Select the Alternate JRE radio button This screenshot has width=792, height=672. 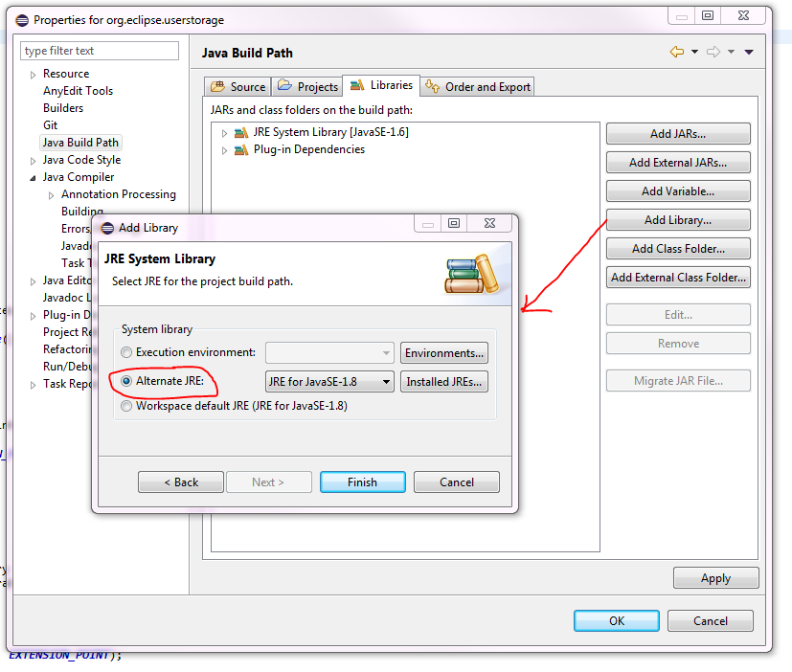pyautogui.click(x=126, y=381)
